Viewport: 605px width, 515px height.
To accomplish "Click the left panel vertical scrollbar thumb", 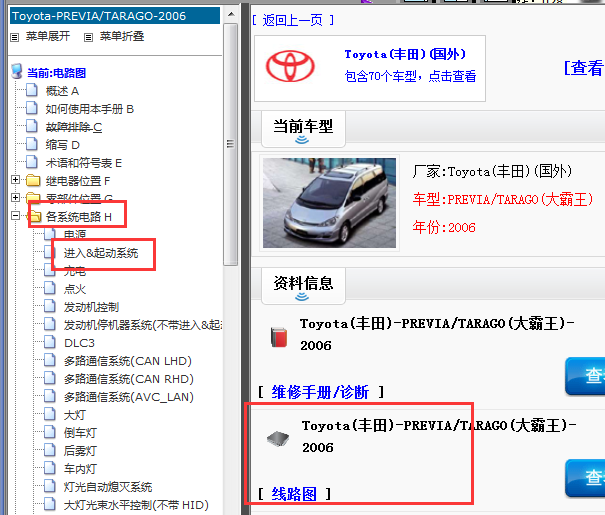I will (x=231, y=144).
